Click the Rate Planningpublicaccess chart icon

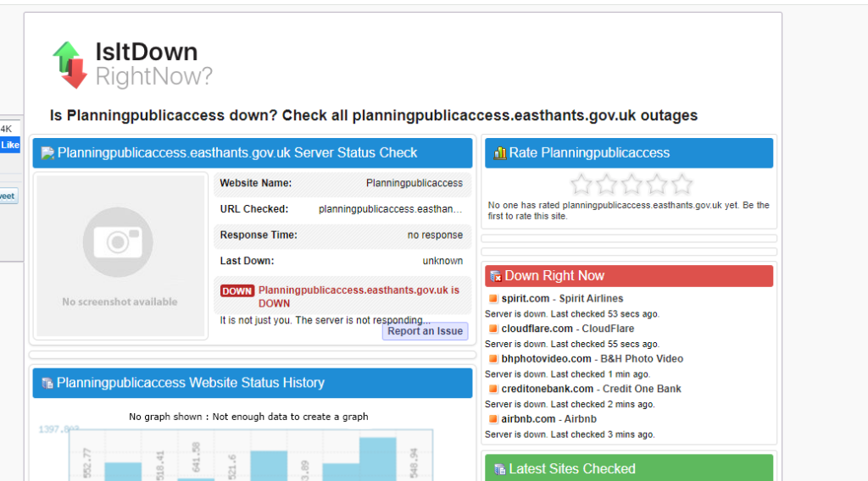(499, 153)
